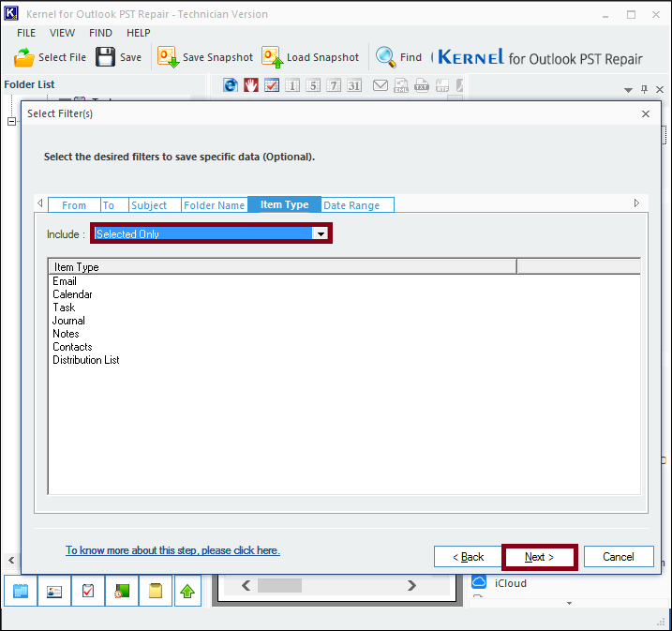Click the red stop hand icon
The width and height of the screenshot is (672, 631).
[251, 85]
